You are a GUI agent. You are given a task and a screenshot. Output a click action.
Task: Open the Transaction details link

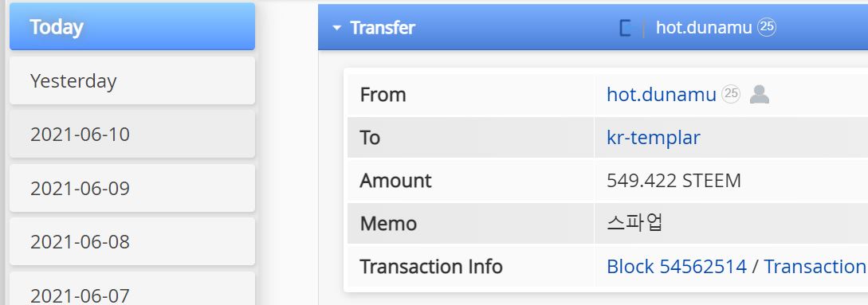pyautogui.click(x=816, y=267)
